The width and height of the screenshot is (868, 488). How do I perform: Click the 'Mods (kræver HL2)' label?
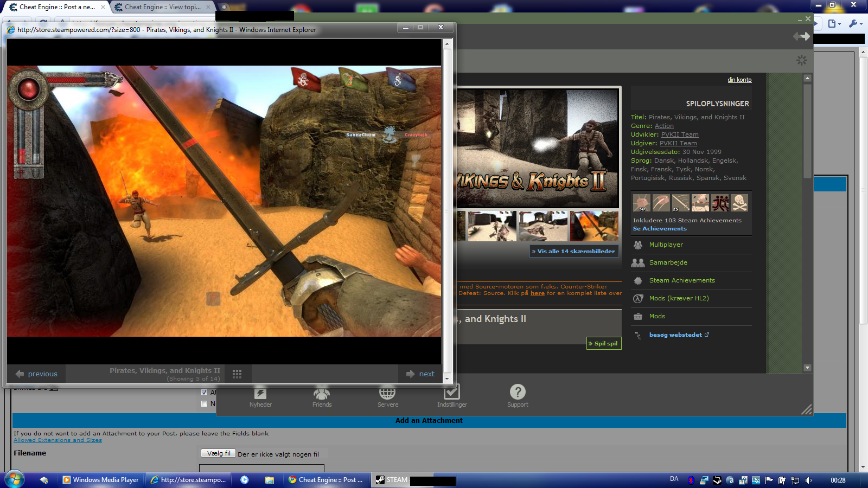click(x=679, y=298)
